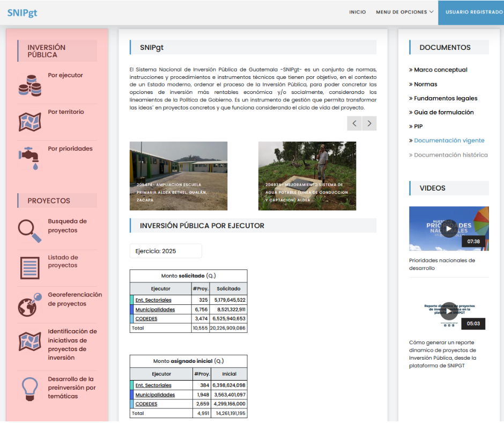The image size is (504, 423).
Task: Go to previous slide with left chevron
Action: point(354,123)
